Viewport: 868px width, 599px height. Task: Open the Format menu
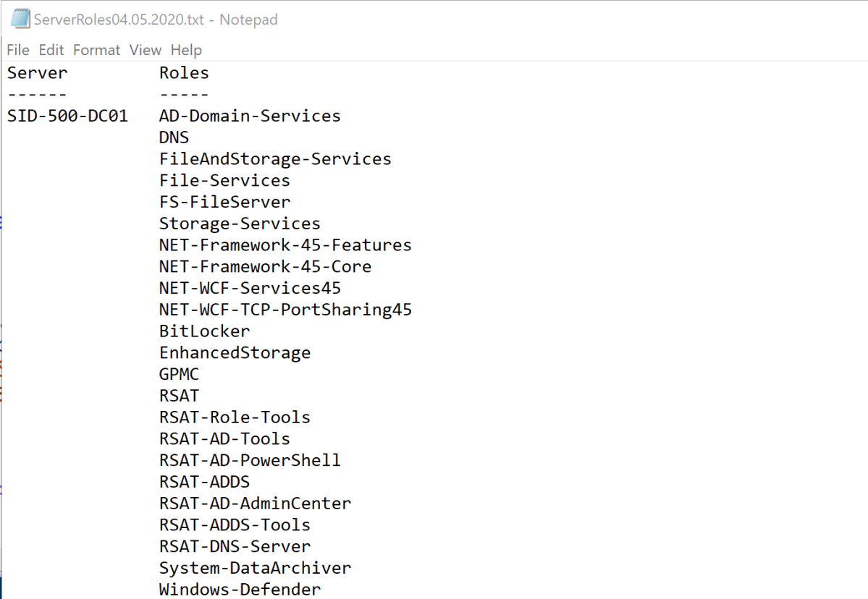(96, 50)
